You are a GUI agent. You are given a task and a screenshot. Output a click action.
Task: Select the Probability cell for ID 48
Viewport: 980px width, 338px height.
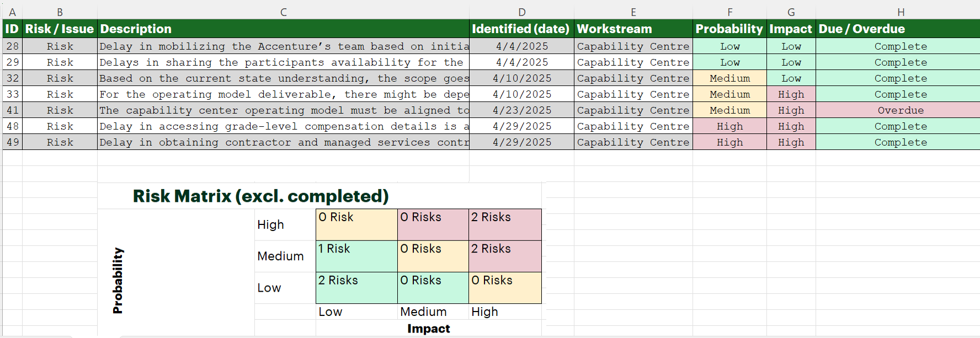[729, 126]
